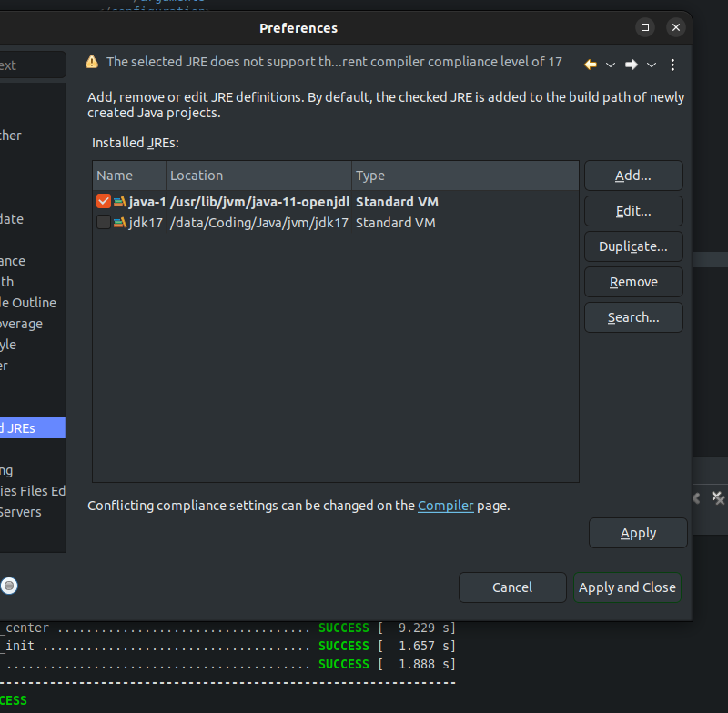
Task: Click the java-11 JRE library icon
Action: pos(119,202)
